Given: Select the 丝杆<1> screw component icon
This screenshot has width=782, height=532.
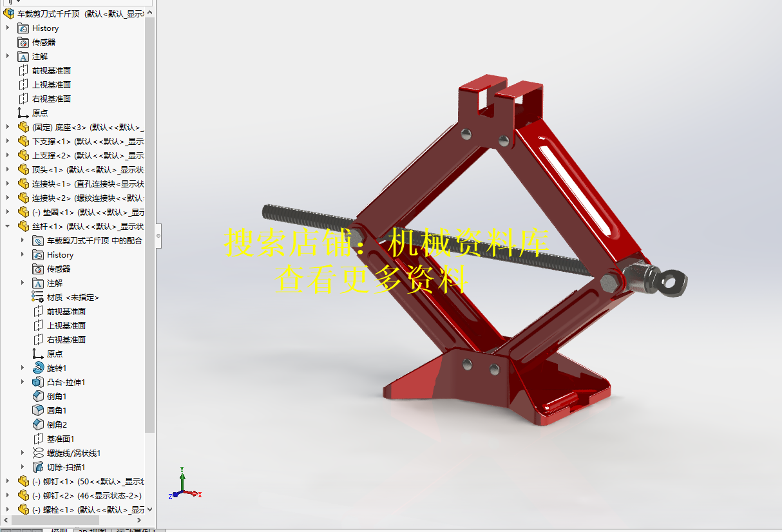Looking at the screenshot, I should [x=23, y=226].
